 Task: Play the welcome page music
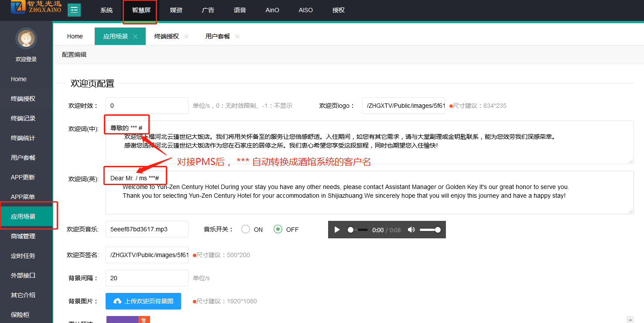click(x=337, y=230)
